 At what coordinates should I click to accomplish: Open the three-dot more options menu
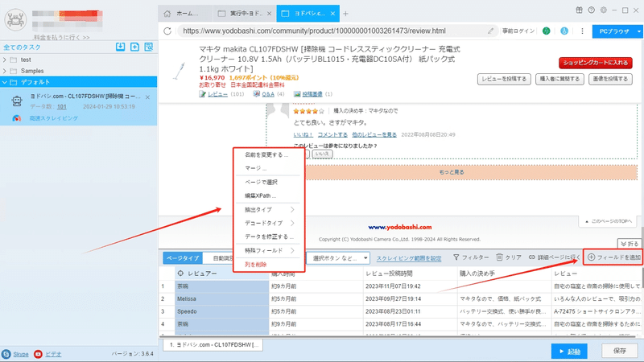pos(582,31)
